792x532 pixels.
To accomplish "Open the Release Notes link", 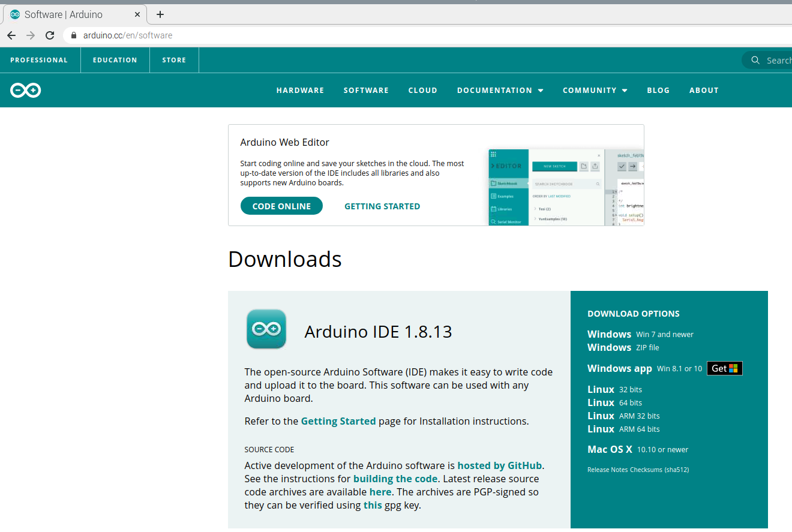I will (x=607, y=470).
